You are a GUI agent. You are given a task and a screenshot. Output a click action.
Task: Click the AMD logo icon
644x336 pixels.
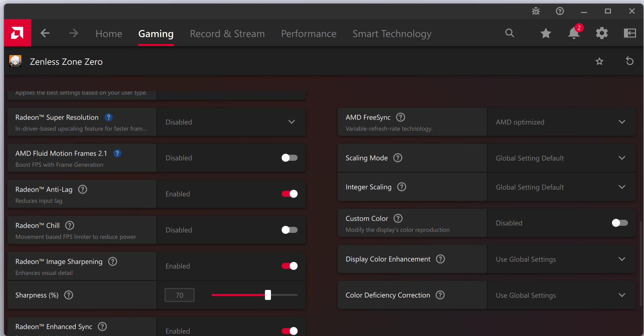(x=17, y=33)
